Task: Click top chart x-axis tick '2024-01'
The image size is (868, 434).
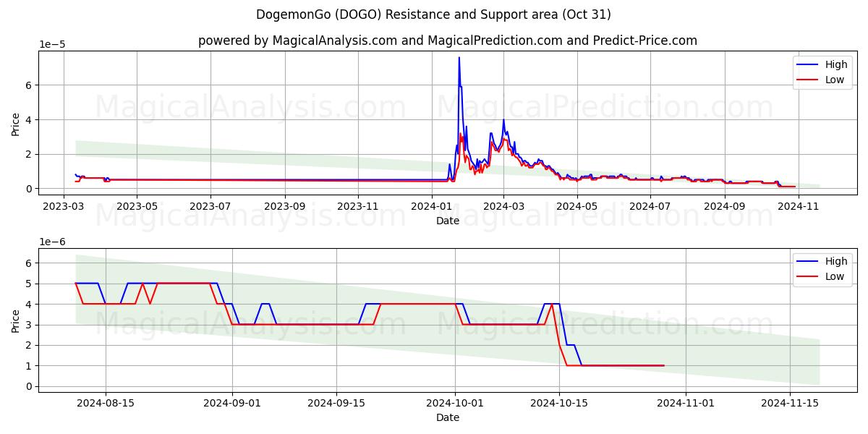Action: [x=432, y=205]
